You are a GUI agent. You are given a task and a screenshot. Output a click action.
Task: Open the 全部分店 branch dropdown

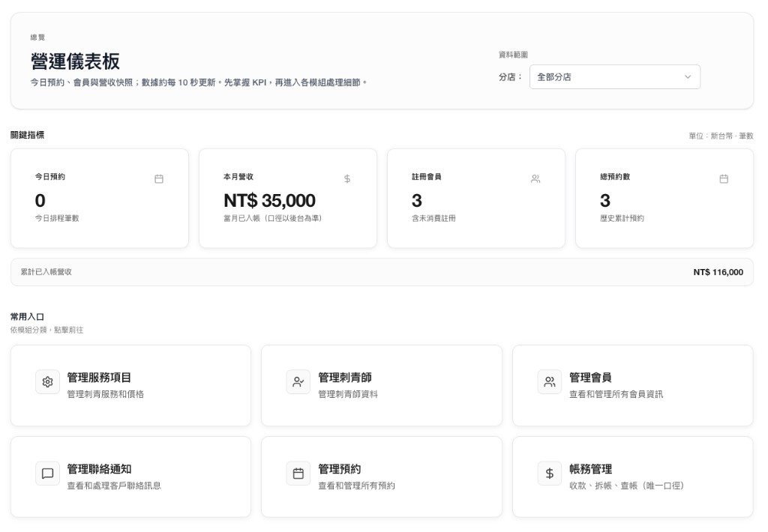(615, 76)
